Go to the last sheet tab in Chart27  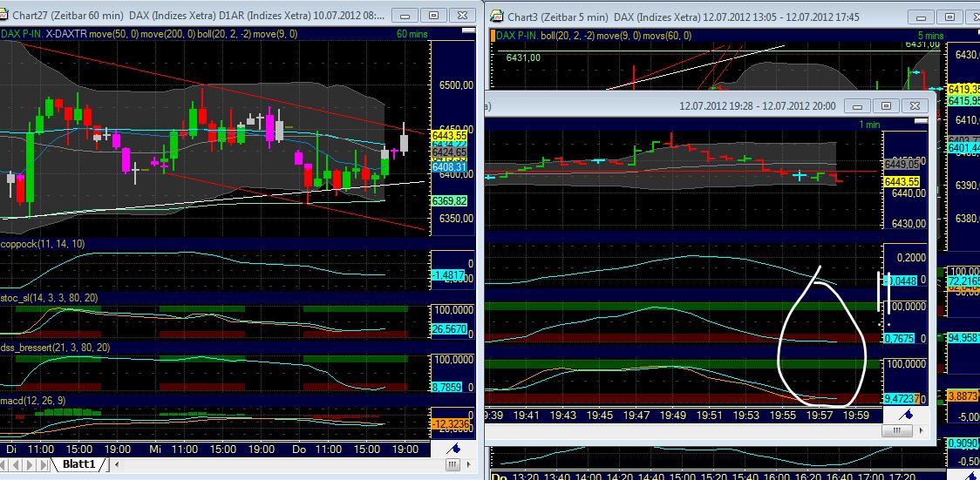[x=44, y=464]
